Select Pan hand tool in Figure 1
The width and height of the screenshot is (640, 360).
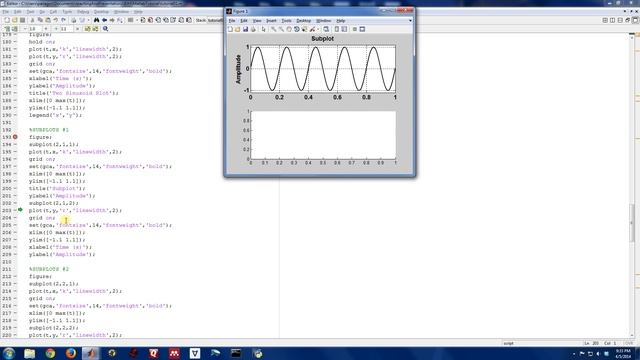[289, 29]
